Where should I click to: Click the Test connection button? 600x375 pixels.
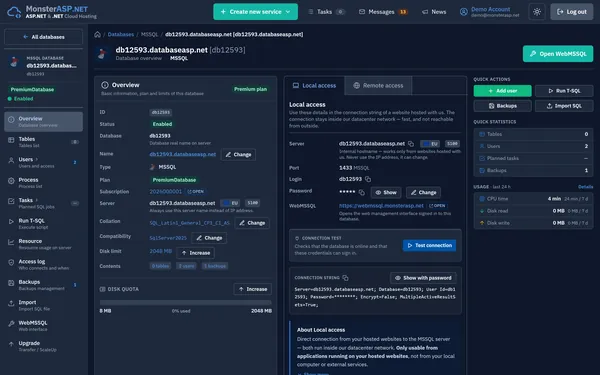(429, 246)
